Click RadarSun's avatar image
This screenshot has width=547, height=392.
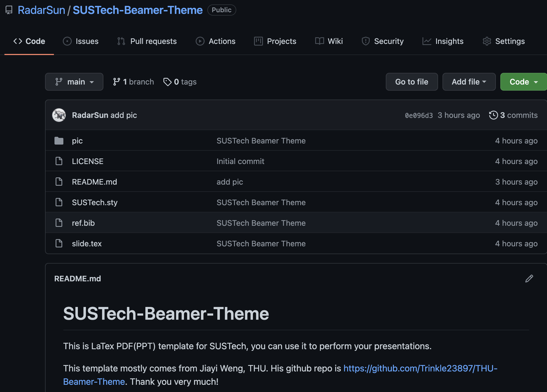pos(59,115)
